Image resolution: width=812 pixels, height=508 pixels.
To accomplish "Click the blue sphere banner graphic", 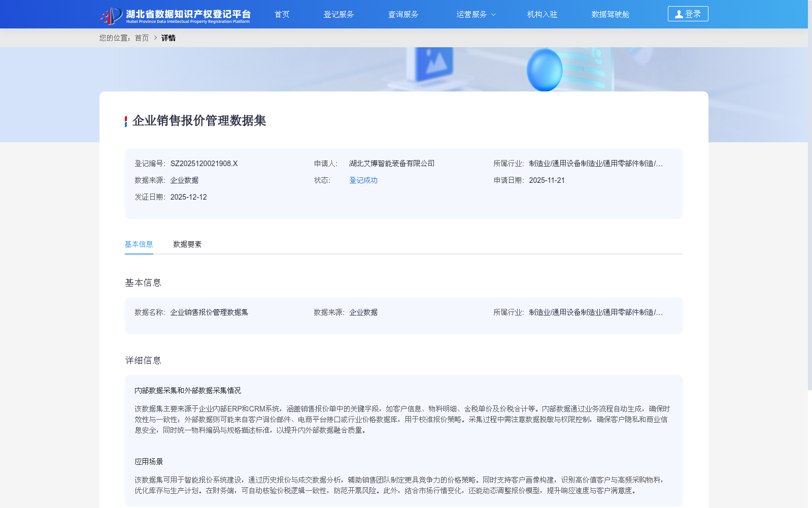I will (x=545, y=70).
